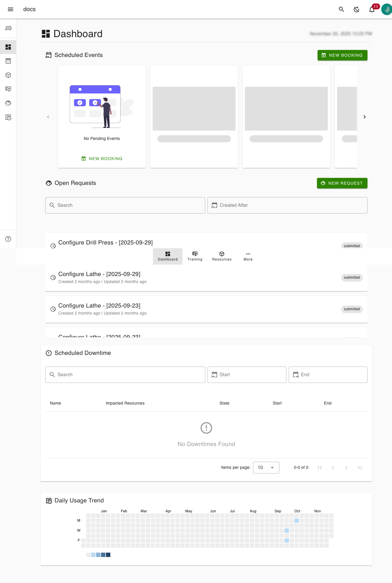Open the hamburger navigation menu
The width and height of the screenshot is (392, 583).
coord(11,9)
